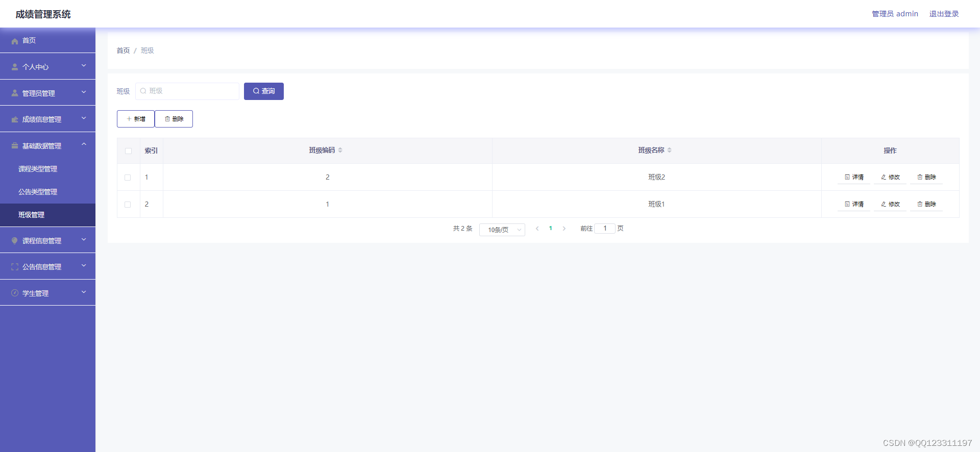Click the 操作 column header

click(x=890, y=150)
